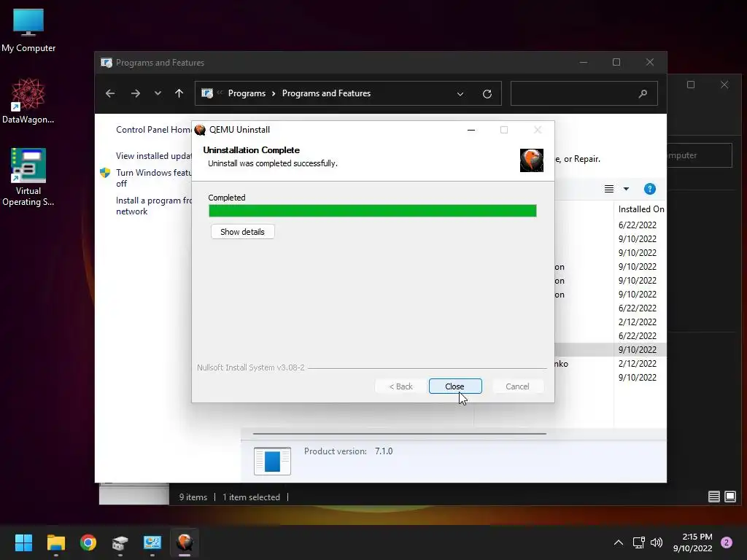Open the Windows Start menu
Viewport: 747px width, 560px height.
[x=23, y=542]
